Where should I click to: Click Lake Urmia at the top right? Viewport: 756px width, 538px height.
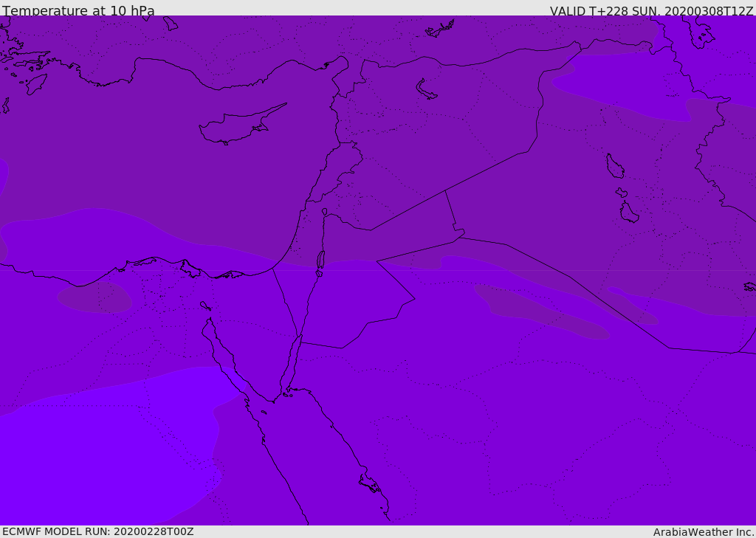coord(698,31)
